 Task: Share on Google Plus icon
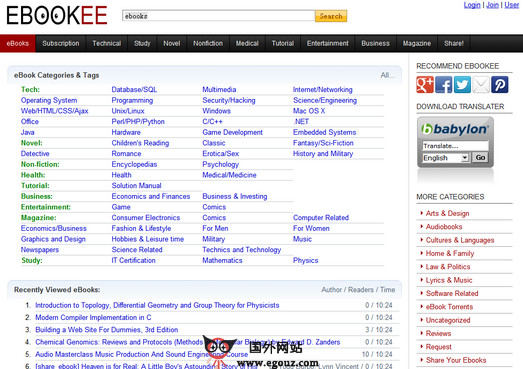pos(425,84)
